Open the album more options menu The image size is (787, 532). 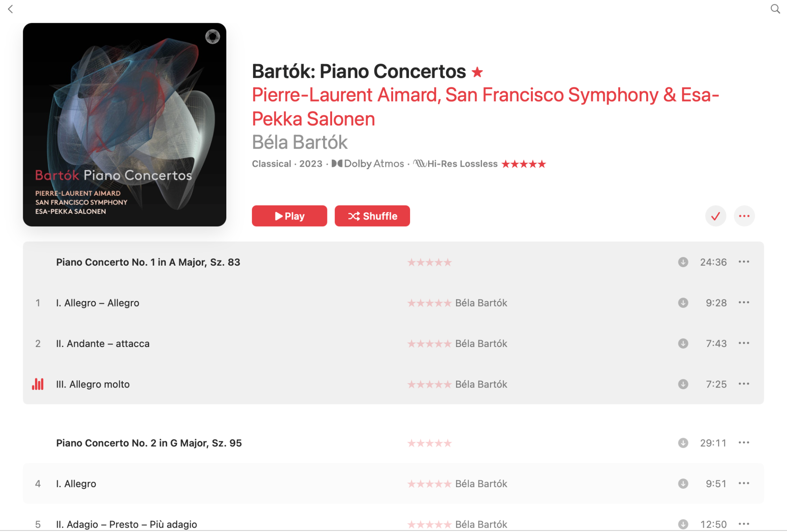[744, 216]
